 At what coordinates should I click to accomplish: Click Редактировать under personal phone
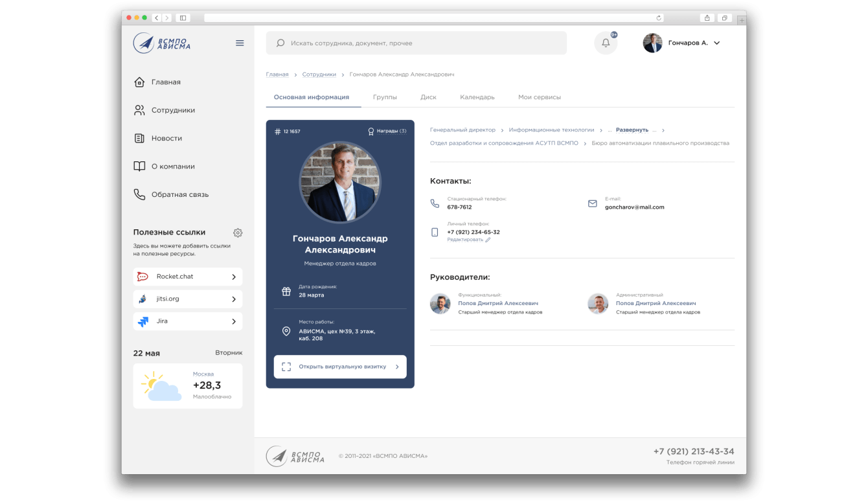(469, 240)
